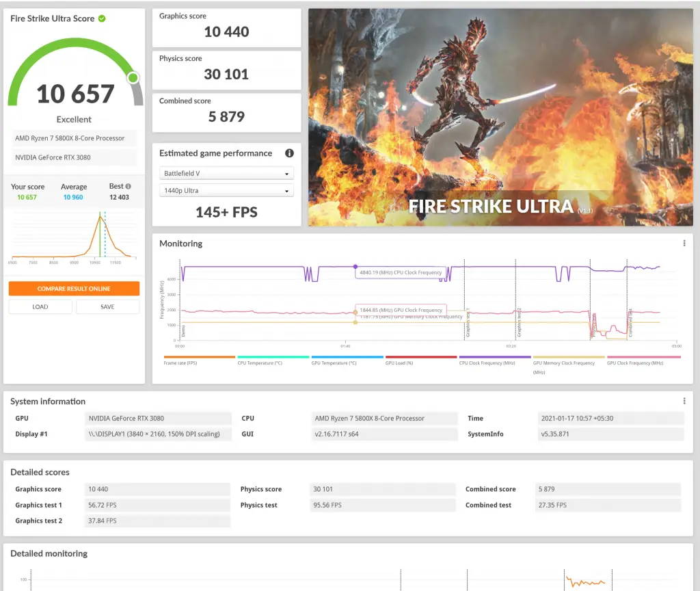The image size is (700, 591).
Task: Toggle Frame rate (FPS) legend line
Action: coord(199,357)
